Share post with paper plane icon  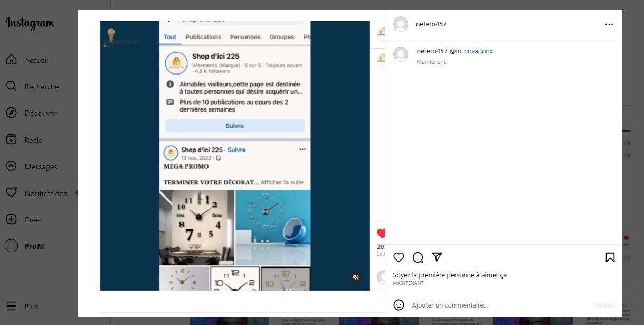[437, 257]
